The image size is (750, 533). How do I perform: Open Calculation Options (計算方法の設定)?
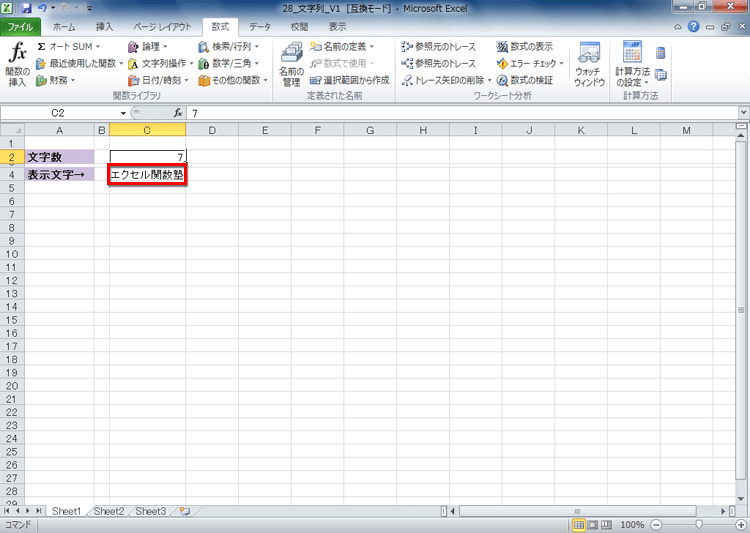pyautogui.click(x=632, y=65)
